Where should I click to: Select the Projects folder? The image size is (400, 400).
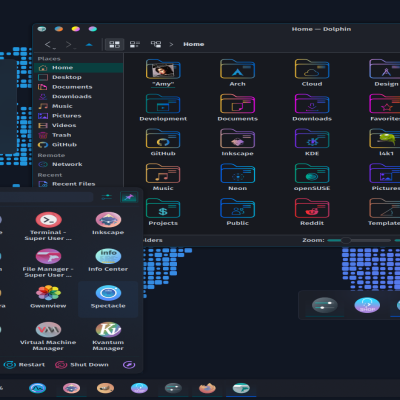pos(163,212)
